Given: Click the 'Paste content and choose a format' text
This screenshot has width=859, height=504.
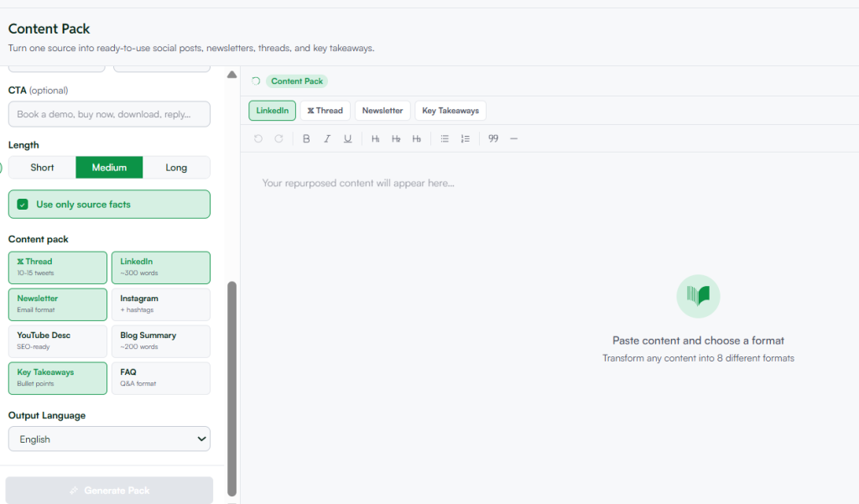Looking at the screenshot, I should click(698, 340).
